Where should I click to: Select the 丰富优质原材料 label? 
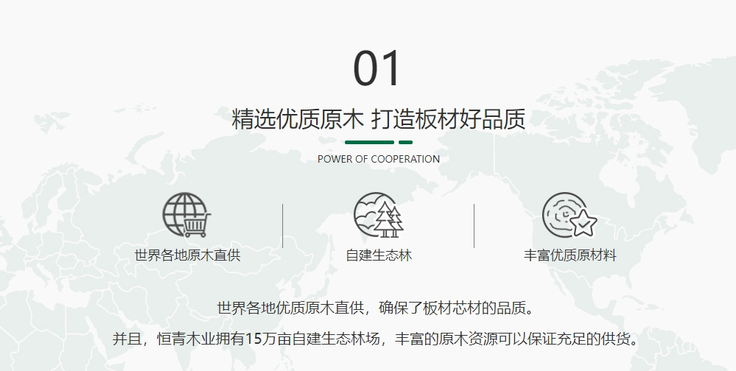570,255
